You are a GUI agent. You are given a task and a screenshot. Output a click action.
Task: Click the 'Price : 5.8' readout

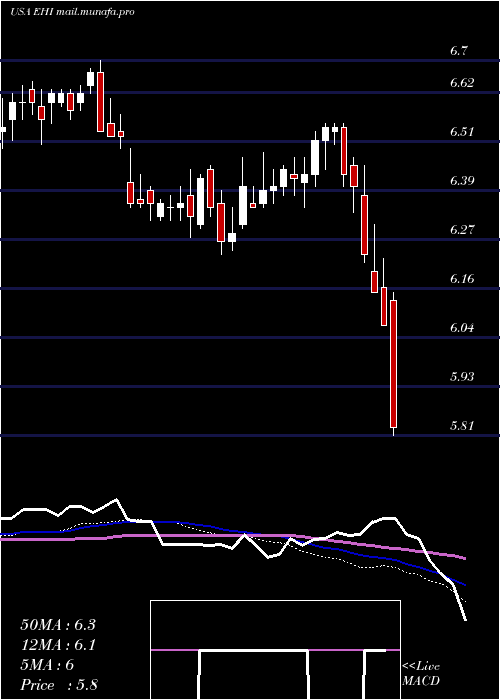(x=59, y=685)
